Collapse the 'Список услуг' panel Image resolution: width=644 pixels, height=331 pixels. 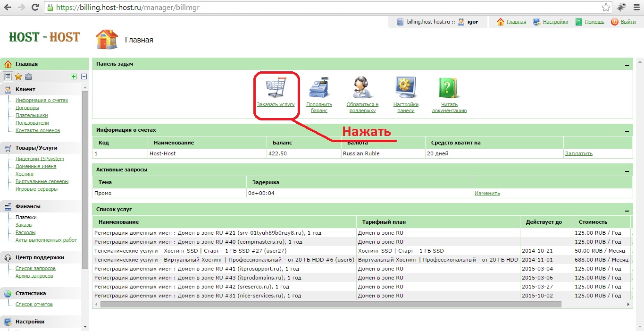tap(627, 211)
